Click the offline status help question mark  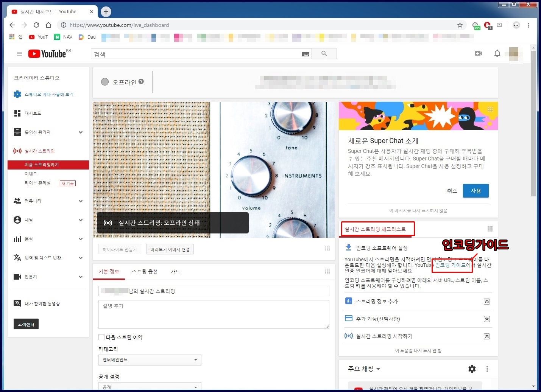coord(141,81)
